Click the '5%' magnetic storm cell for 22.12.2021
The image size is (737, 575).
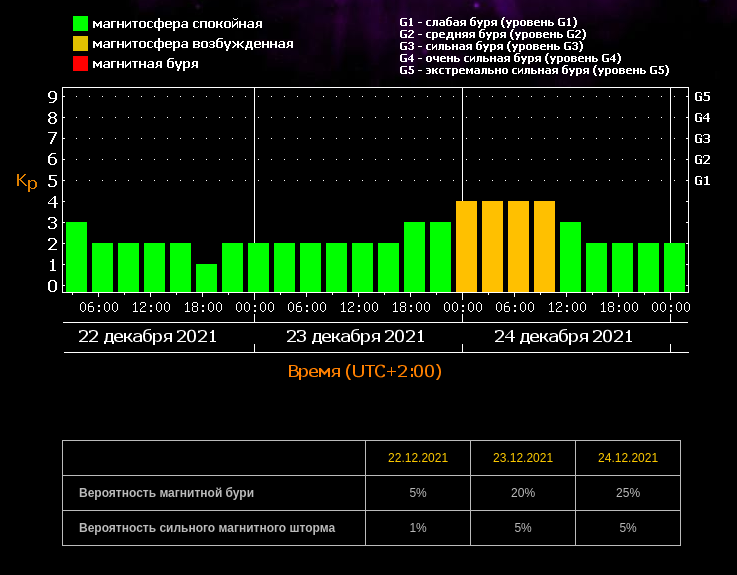[x=418, y=493]
